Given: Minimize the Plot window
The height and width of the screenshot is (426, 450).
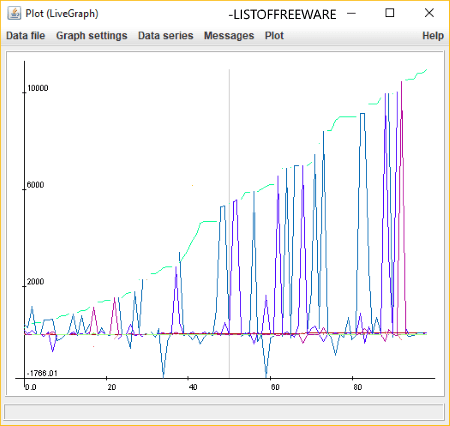Looking at the screenshot, I should point(351,14).
